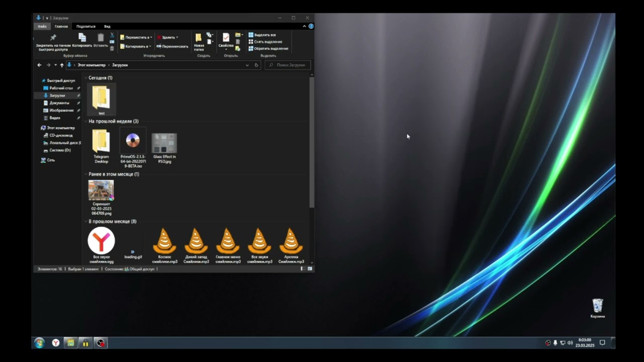Go back with the left arrow
Image resolution: width=644 pixels, height=362 pixels.
(x=39, y=65)
